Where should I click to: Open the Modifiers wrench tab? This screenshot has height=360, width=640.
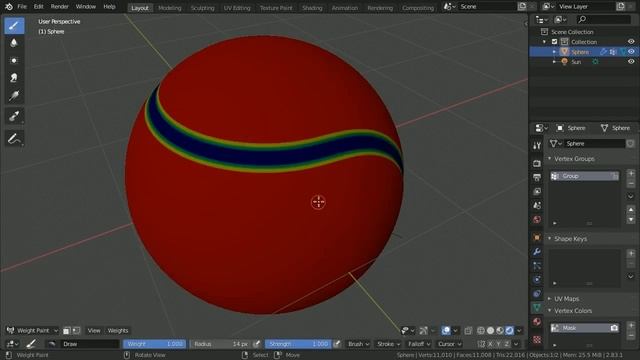[537, 251]
